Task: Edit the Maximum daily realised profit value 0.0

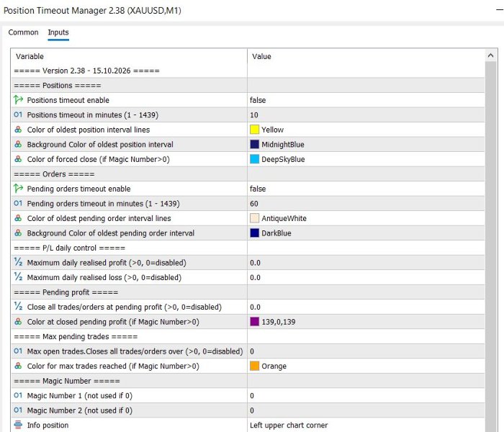Action: [366, 263]
